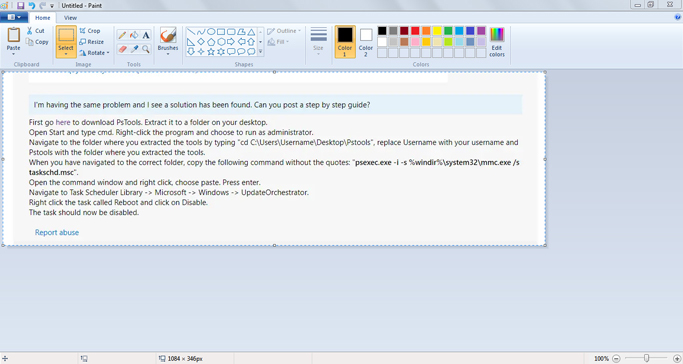Select the Magnifier tool
This screenshot has height=364, width=683.
click(x=146, y=49)
